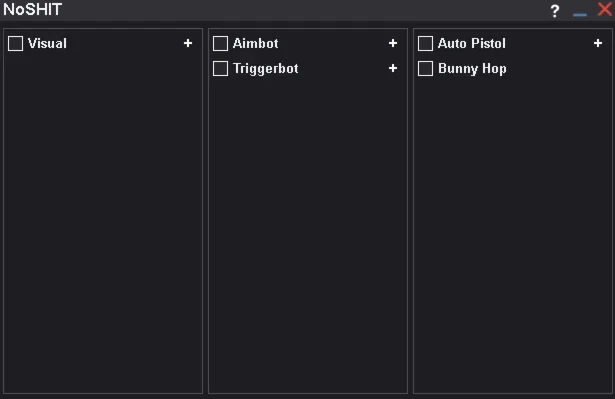The width and height of the screenshot is (615, 399).
Task: Turn on the Bunny Hop checkbox
Action: coord(426,69)
